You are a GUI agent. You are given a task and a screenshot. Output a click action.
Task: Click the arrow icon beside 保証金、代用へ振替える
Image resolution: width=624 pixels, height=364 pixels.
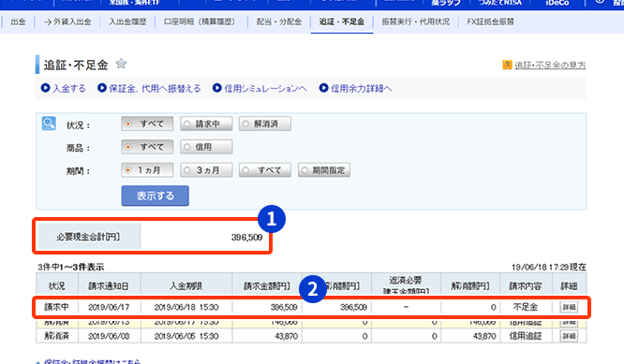pyautogui.click(x=102, y=88)
